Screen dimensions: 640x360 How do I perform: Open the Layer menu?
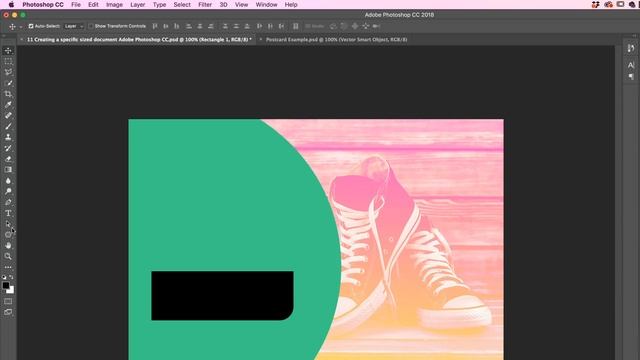pyautogui.click(x=138, y=5)
